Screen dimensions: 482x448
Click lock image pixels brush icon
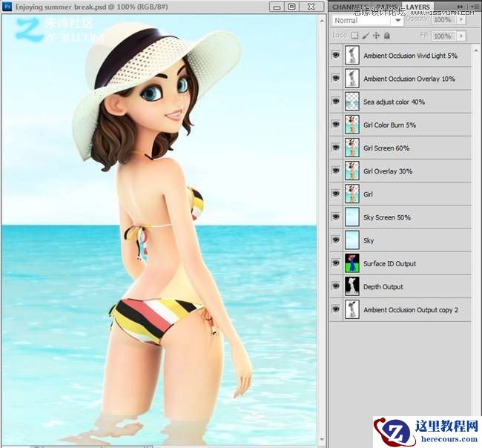tap(365, 36)
